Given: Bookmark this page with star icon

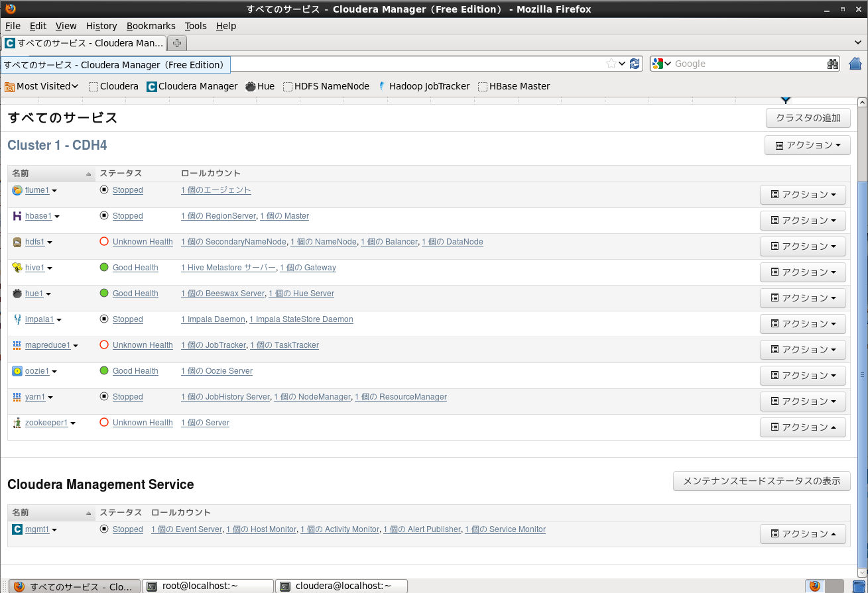Looking at the screenshot, I should [x=611, y=64].
